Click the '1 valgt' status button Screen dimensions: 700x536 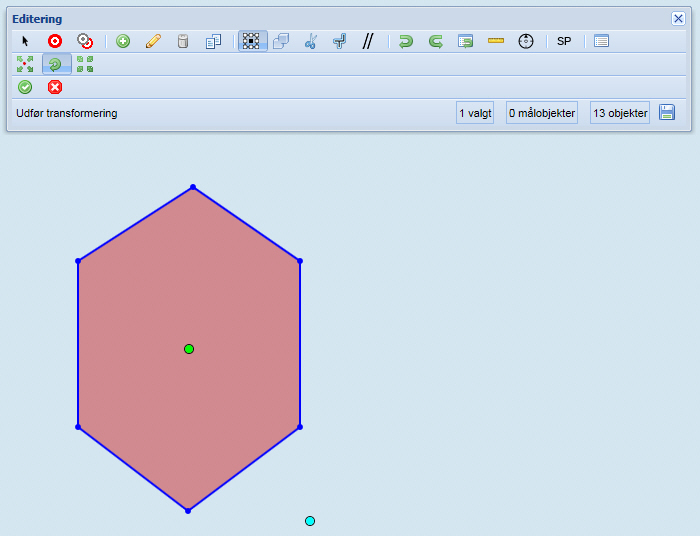click(475, 113)
